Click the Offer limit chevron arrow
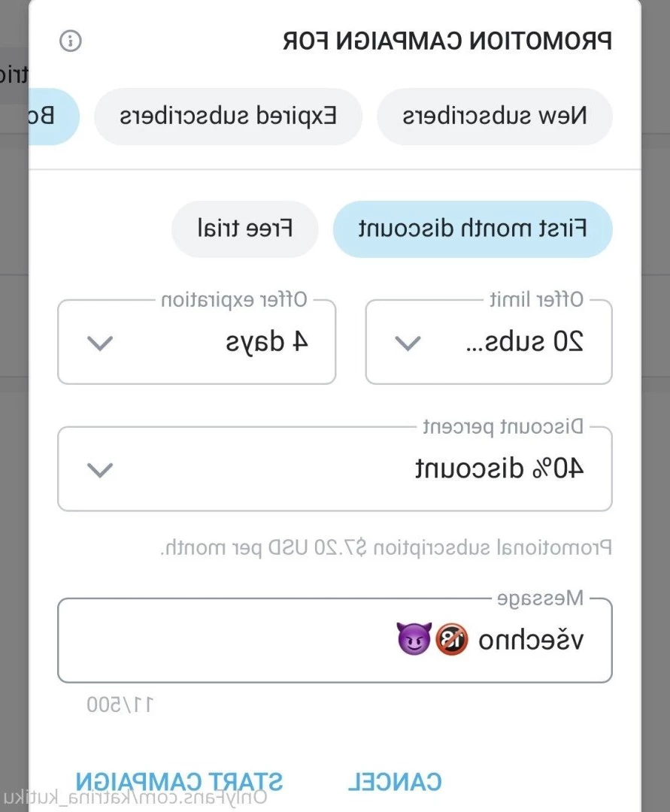This screenshot has width=670, height=812. point(408,343)
